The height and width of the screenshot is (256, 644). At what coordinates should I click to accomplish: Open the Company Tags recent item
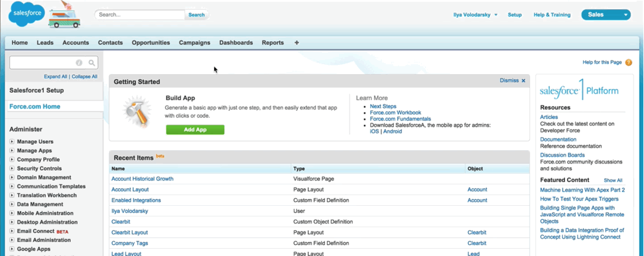[x=130, y=243]
